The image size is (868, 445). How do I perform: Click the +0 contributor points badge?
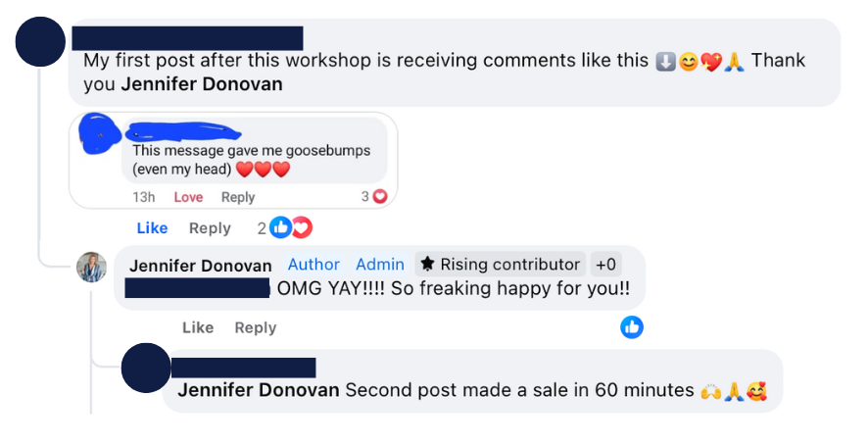[605, 265]
